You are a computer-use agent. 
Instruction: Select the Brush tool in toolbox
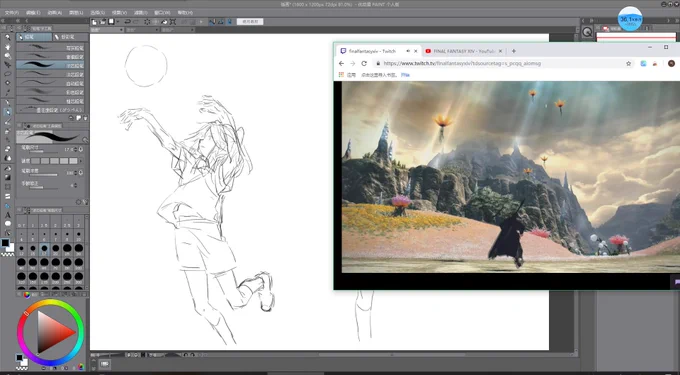(7, 121)
